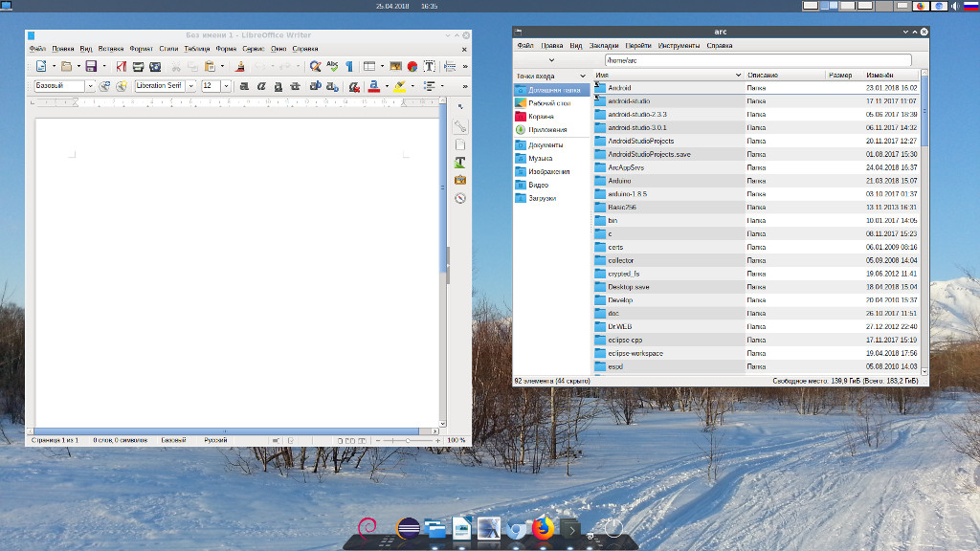Expand the Liberation Serif font name dropdown
The image size is (980, 551).
(191, 86)
